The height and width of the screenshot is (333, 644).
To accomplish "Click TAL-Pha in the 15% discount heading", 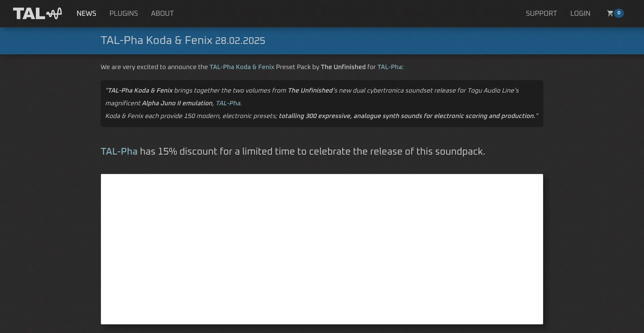I will pyautogui.click(x=119, y=152).
